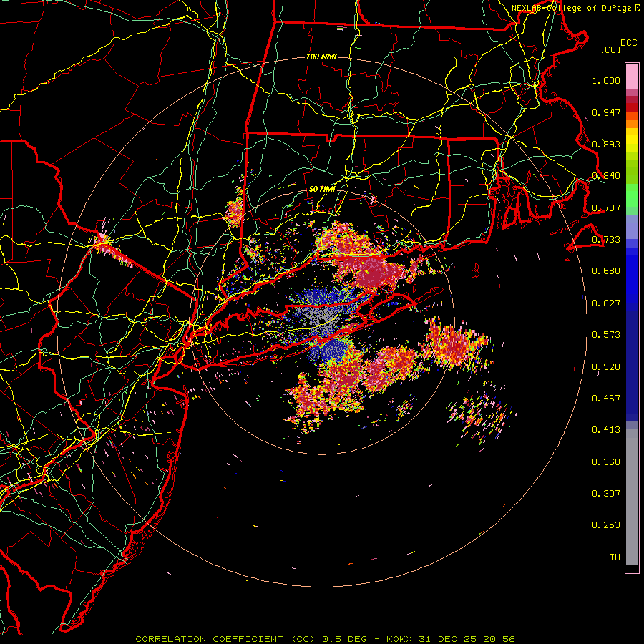The image size is (644, 644).
Task: Click the black radar site dot at the center
Action: point(323,321)
